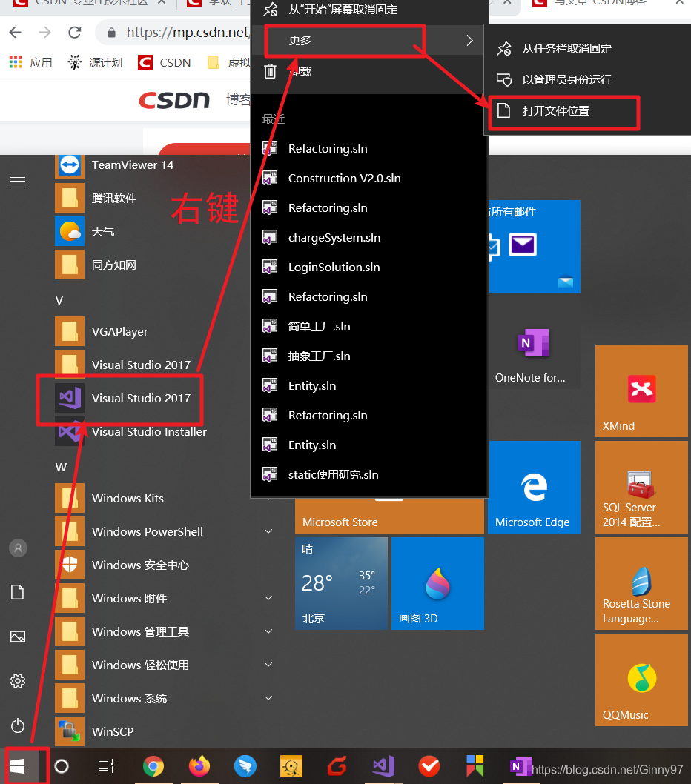The image size is (691, 784).
Task: Click Chrome back navigation arrow
Action: (x=16, y=33)
